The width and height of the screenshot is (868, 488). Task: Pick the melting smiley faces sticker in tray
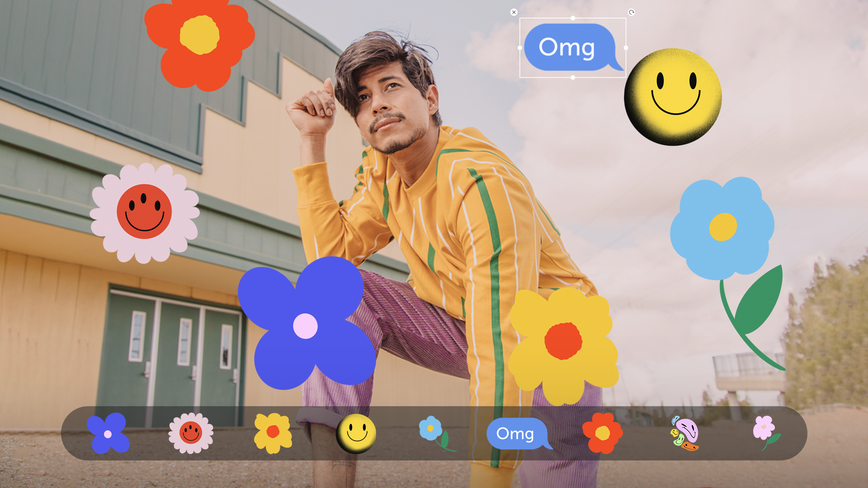[684, 433]
